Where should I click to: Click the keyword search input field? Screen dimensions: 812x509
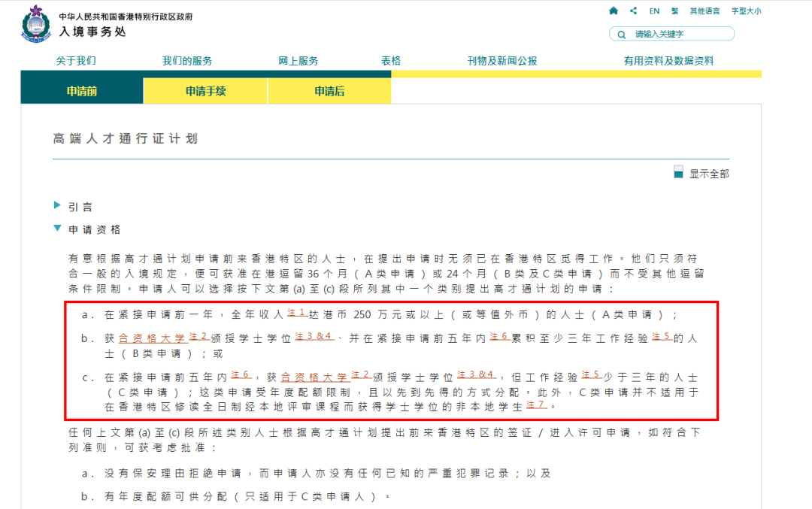coord(680,34)
